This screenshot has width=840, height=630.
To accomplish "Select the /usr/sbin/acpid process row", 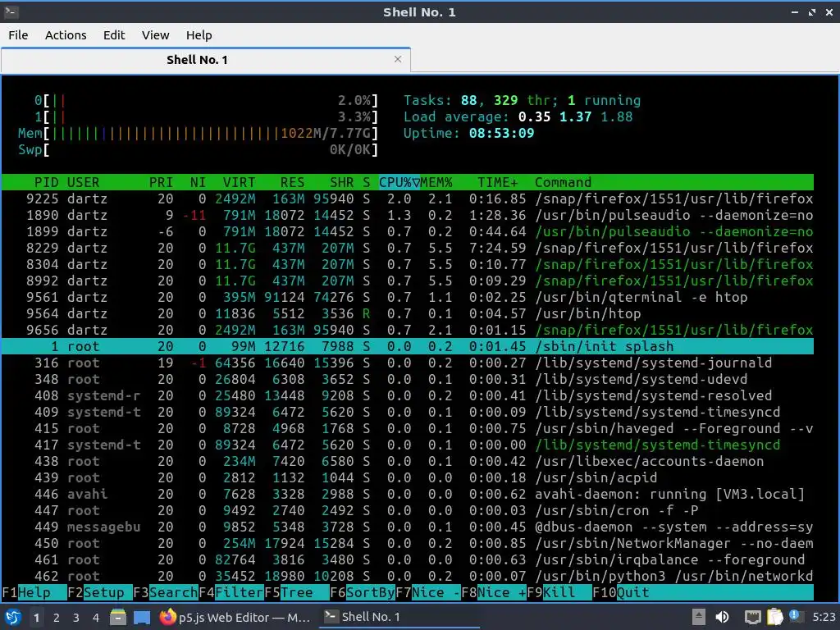I will [407, 477].
